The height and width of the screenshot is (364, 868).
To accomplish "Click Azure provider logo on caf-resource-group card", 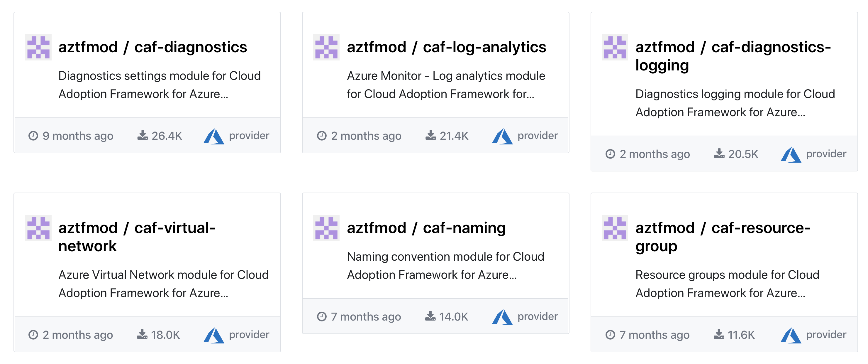I will coord(791,335).
